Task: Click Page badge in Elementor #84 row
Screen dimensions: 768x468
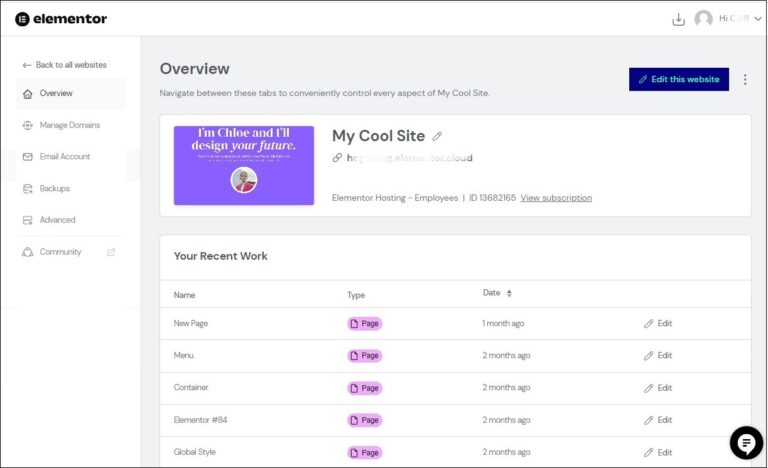Action: (x=364, y=420)
